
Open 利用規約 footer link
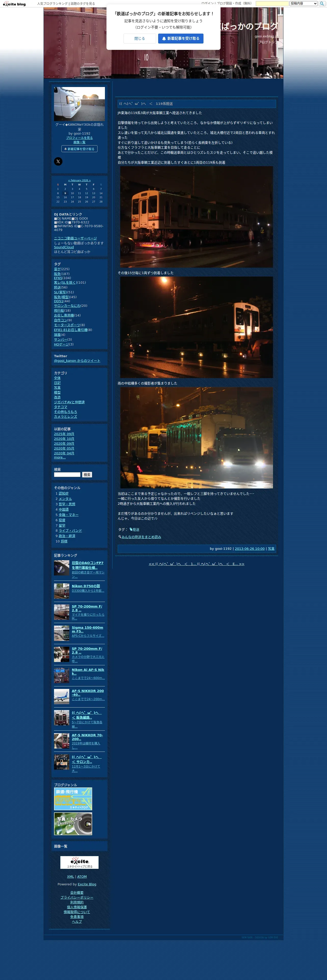[77, 902]
